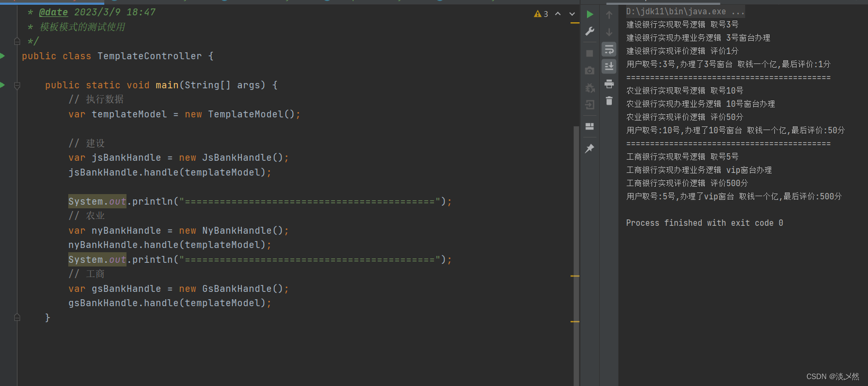
Task: Collapse the doc comment fold marker
Action: [x=17, y=41]
